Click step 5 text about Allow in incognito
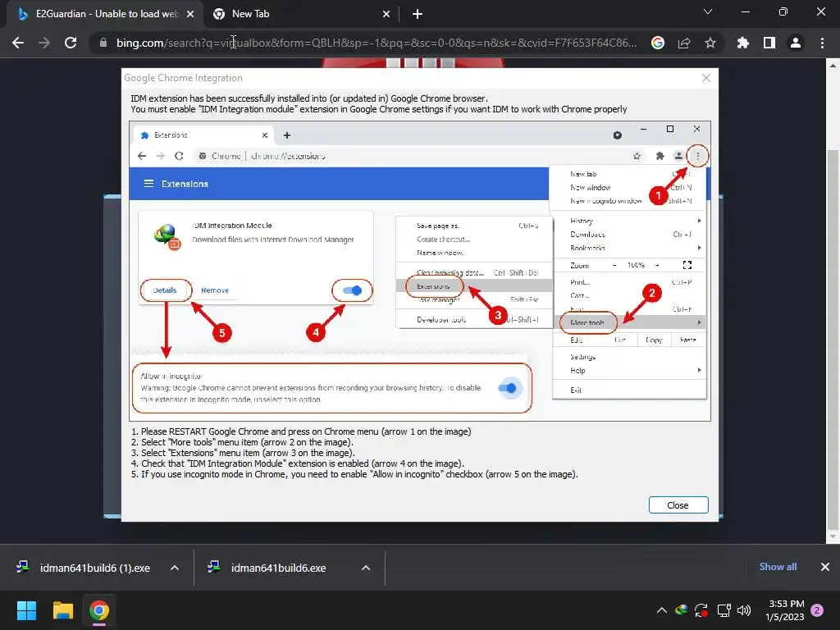Screen dimensions: 840x630 [354, 474]
